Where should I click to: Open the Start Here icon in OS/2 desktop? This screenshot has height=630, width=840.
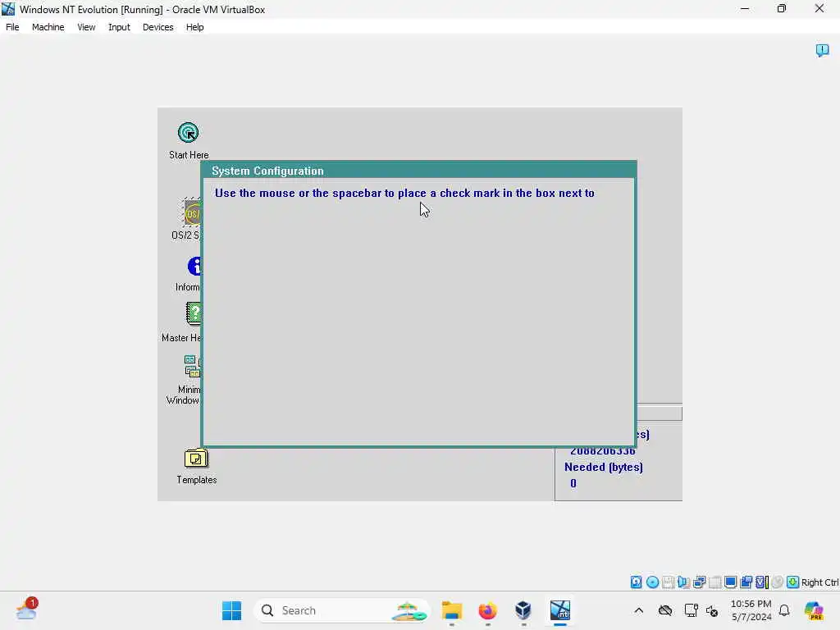(188, 133)
